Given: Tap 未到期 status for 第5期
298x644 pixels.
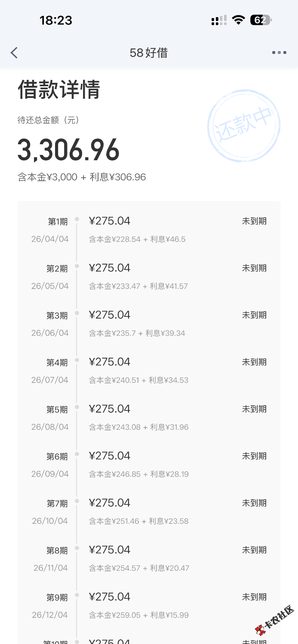Looking at the screenshot, I should point(254,409).
